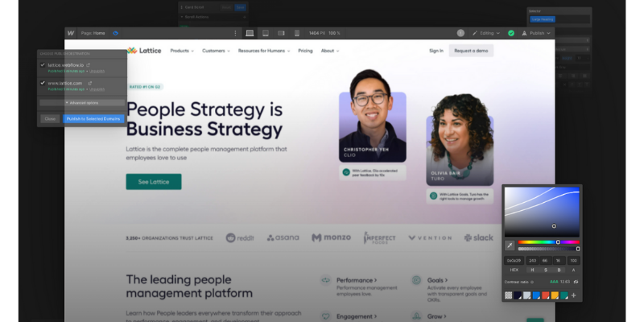This screenshot has height=322, width=644.
Task: Toggle the contrast ratio visibility eye icon
Action: click(576, 282)
